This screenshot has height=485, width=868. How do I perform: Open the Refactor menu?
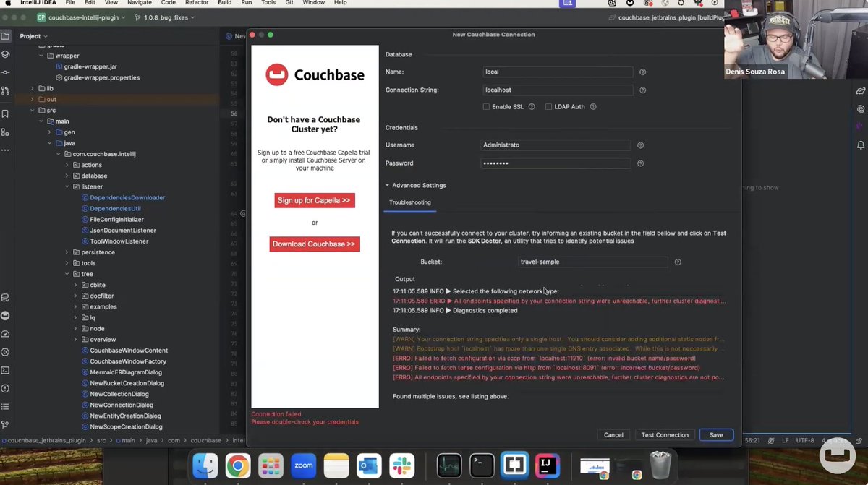click(x=196, y=3)
